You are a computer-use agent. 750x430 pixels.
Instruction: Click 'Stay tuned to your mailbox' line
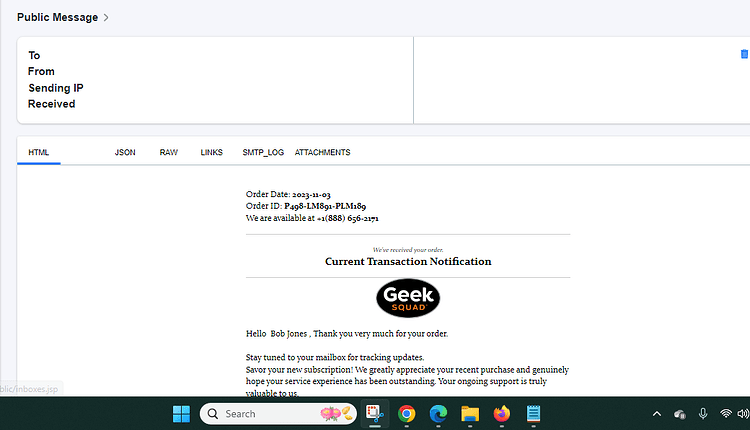tap(335, 357)
